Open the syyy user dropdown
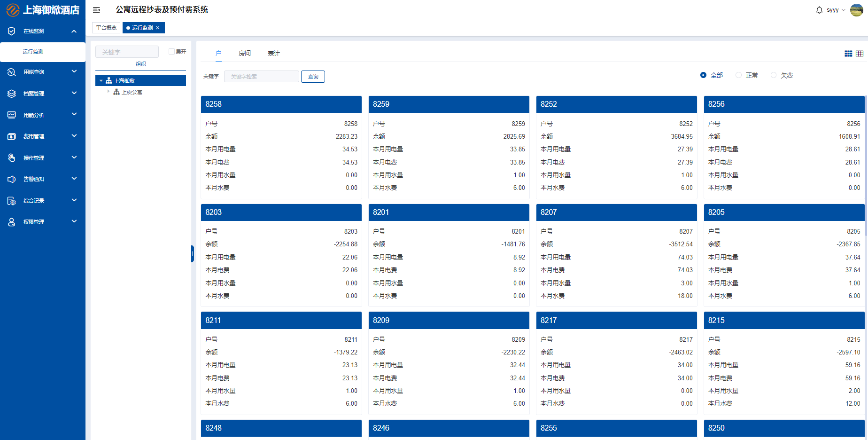Viewport: 868px width, 440px height. 836,10
